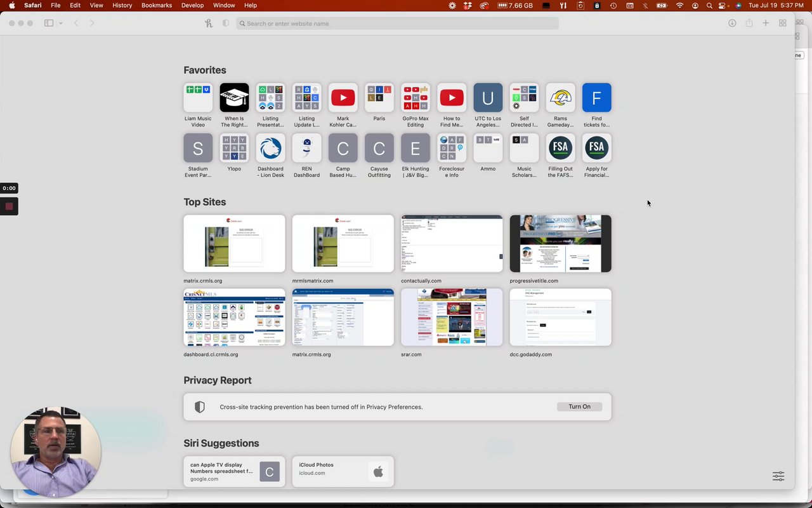Open the Liam Music Video favorite

198,98
